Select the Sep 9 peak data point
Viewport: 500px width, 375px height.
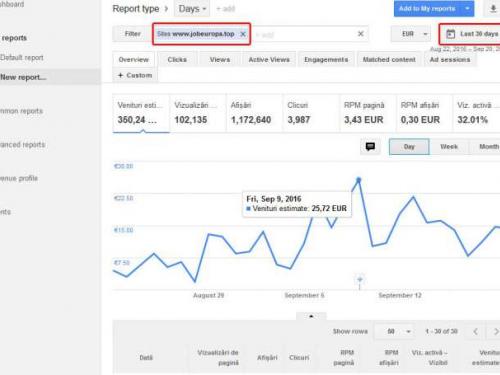tap(359, 180)
